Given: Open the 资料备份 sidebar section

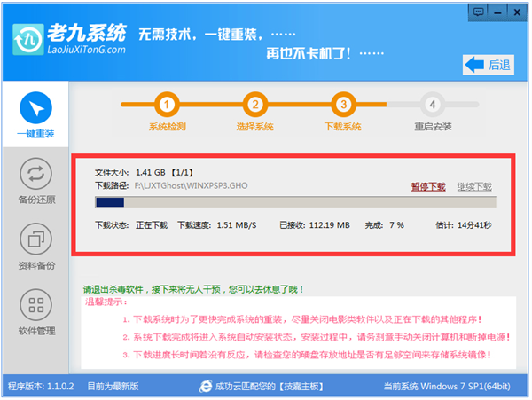Looking at the screenshot, I should (35, 239).
